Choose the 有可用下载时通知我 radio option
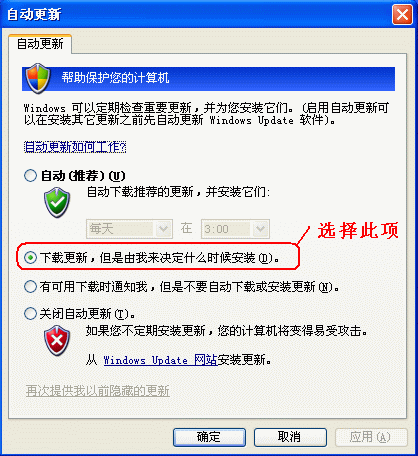 (x=30, y=286)
